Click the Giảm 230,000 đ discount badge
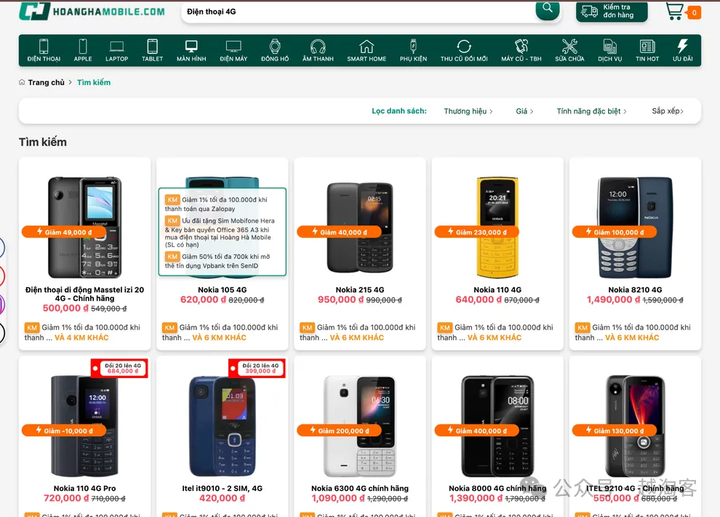 (x=477, y=232)
